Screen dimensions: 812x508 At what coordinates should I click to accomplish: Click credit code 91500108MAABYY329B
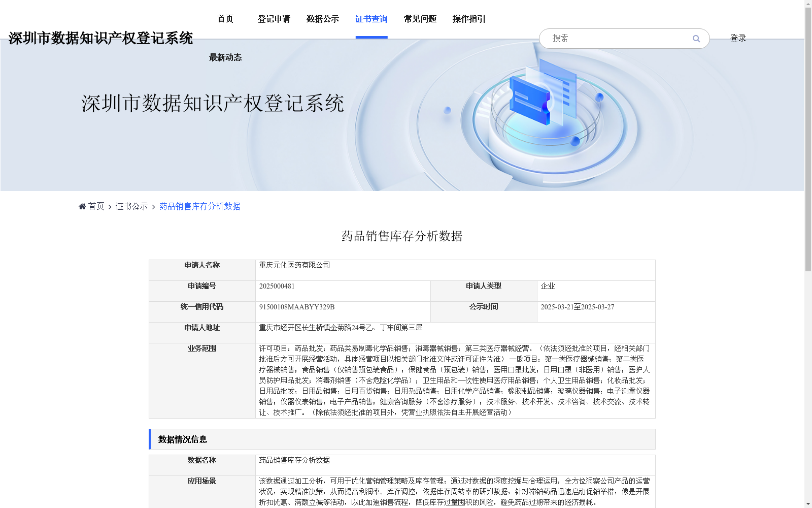click(x=297, y=307)
